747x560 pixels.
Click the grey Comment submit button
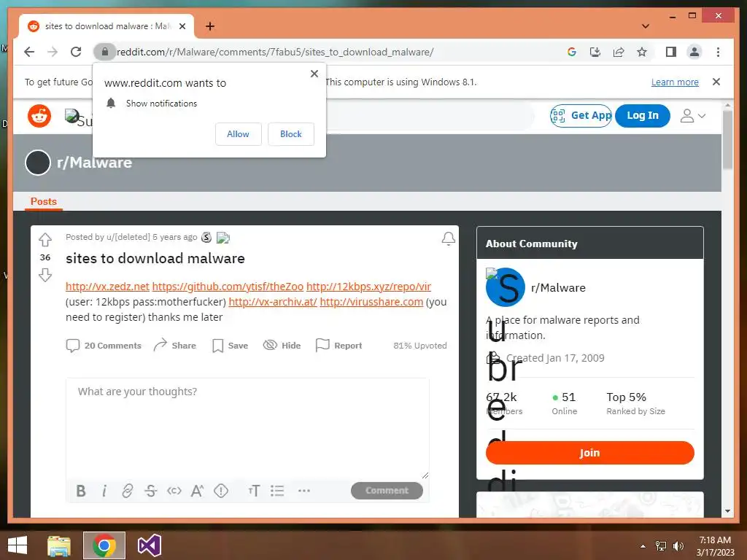click(x=387, y=491)
